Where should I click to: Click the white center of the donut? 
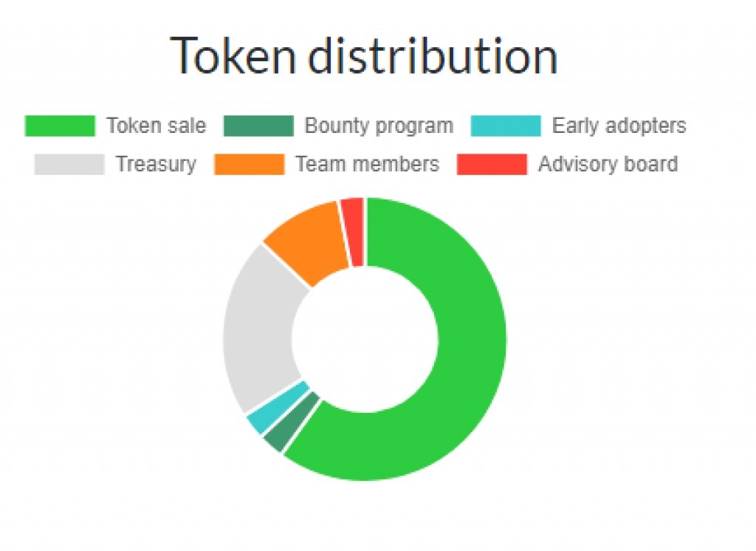[x=365, y=339]
